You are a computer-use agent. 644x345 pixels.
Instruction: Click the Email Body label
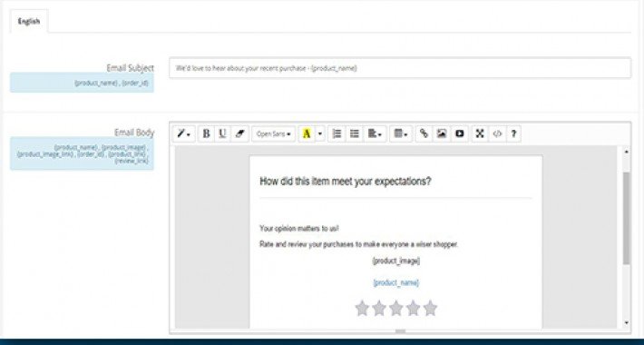134,133
